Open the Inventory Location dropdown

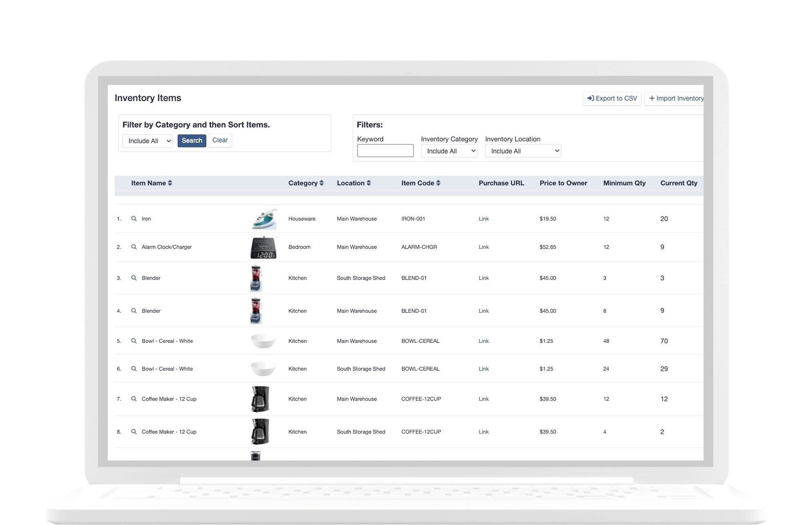pyautogui.click(x=523, y=151)
